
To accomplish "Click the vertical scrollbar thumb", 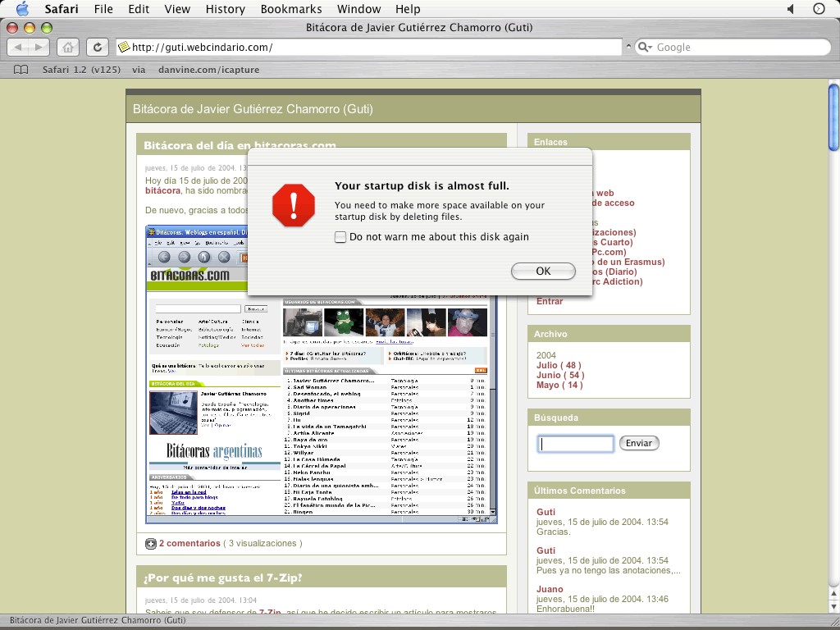I will (834, 117).
